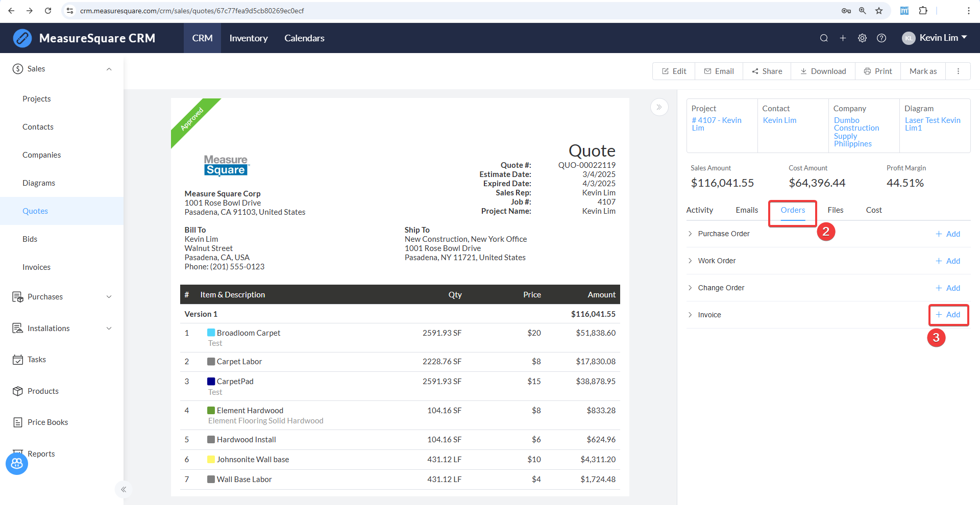Open the help question mark icon
This screenshot has width=980, height=505.
pos(881,38)
